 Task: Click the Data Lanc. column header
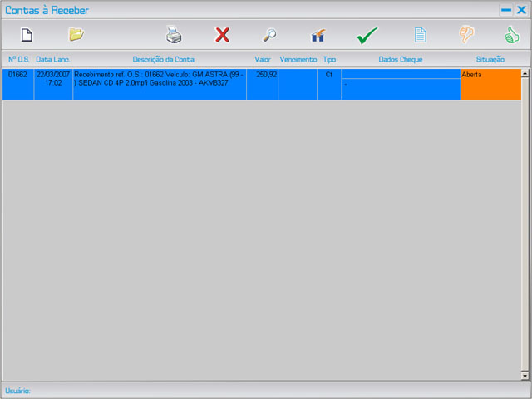tap(53, 60)
